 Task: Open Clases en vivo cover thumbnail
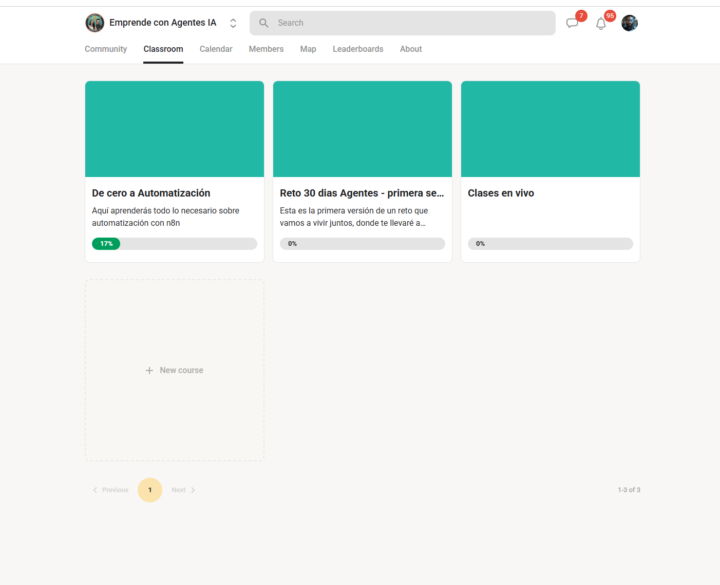[550, 129]
